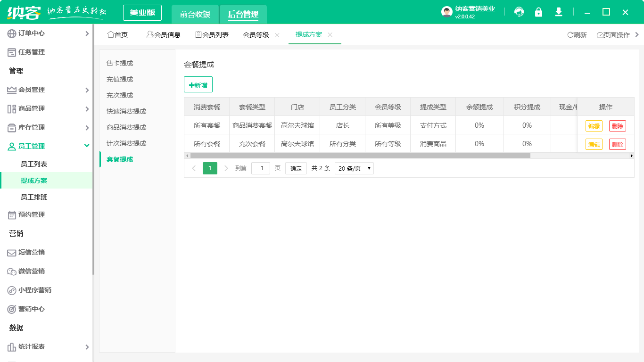Click 删除 for the 充次套餐 row

[x=617, y=144]
